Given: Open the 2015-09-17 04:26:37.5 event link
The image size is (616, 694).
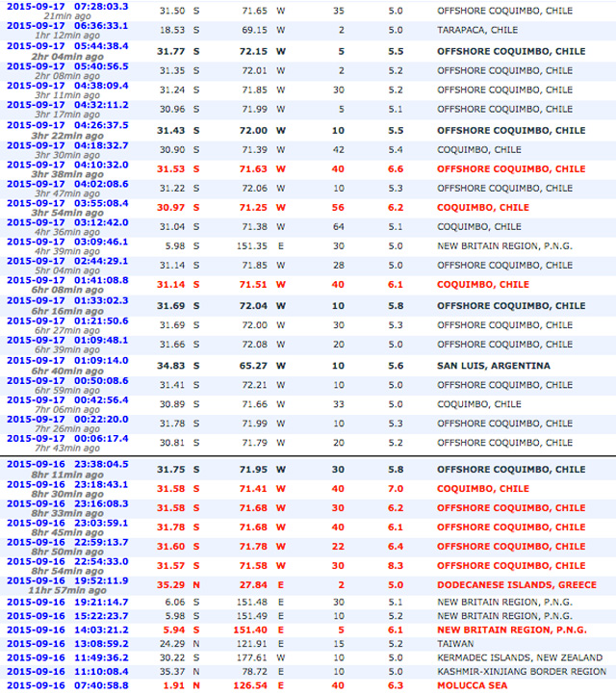Looking at the screenshot, I should click(x=67, y=125).
